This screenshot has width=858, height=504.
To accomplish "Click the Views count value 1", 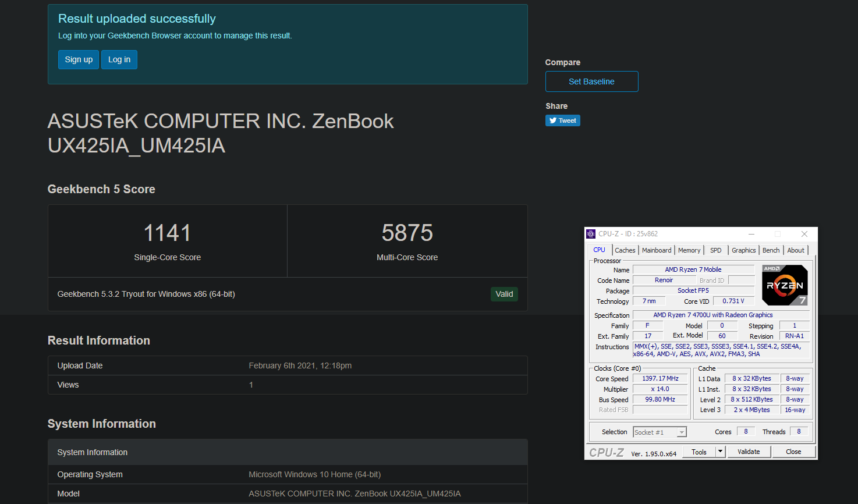I will point(251,385).
